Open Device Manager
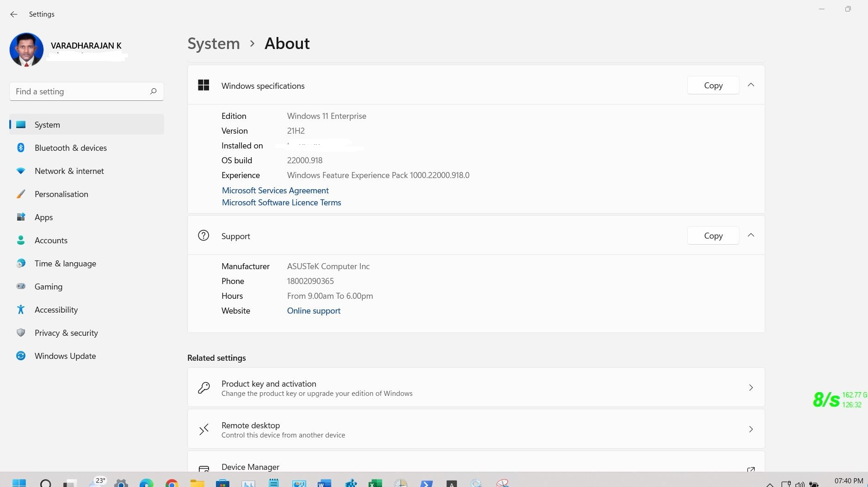868x487 pixels. click(x=476, y=462)
